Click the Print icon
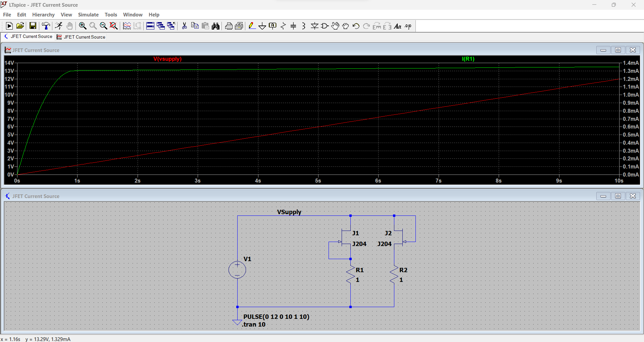This screenshot has height=342, width=644. click(x=229, y=26)
